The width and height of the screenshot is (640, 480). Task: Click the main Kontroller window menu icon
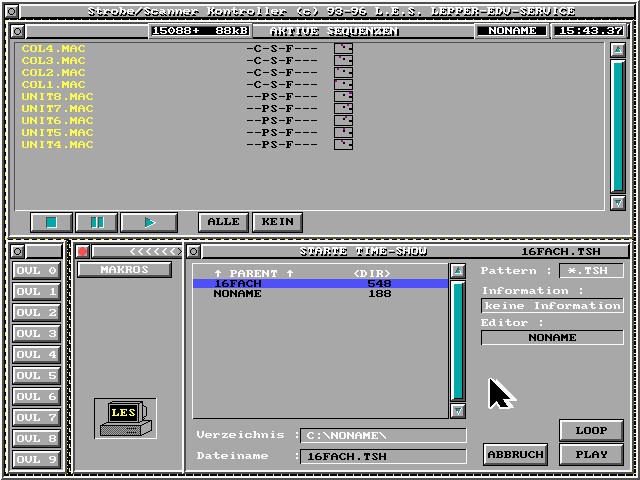coord(12,11)
